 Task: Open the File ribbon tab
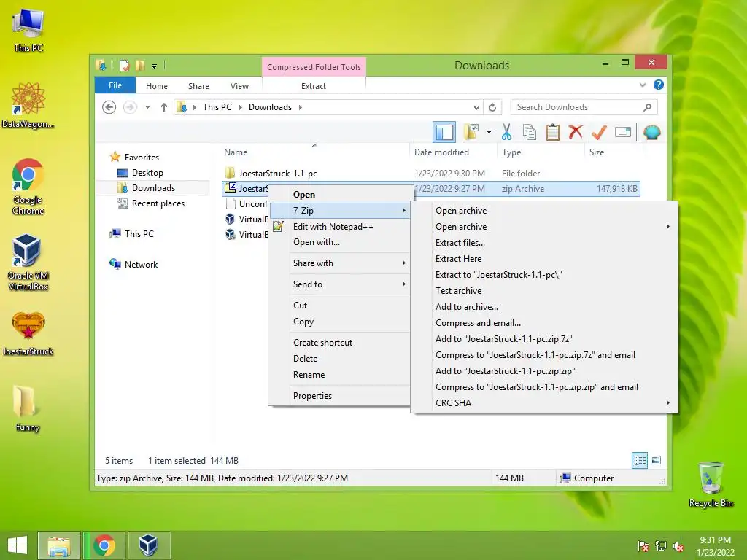tap(115, 85)
